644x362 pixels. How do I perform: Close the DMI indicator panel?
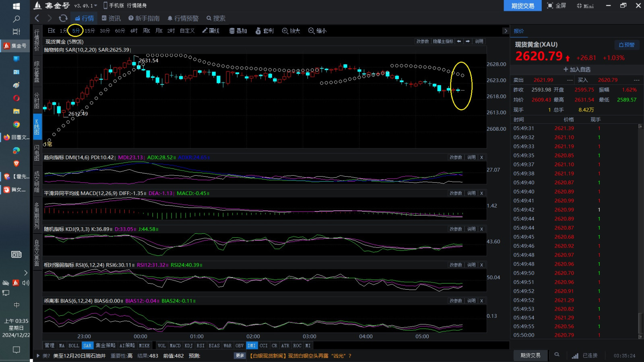click(481, 157)
